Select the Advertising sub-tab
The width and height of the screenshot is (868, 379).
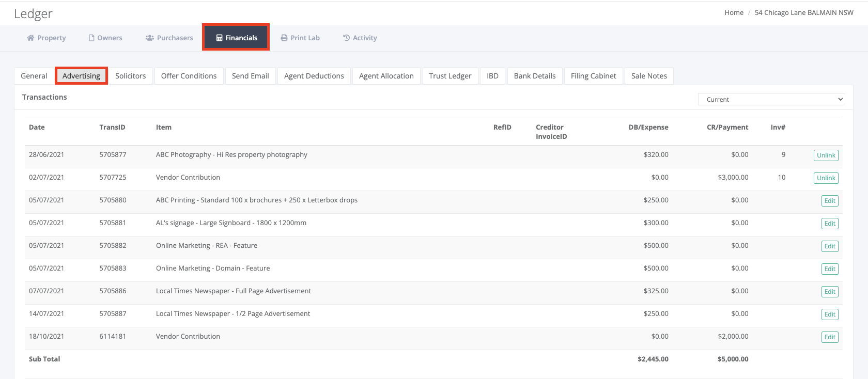coord(81,76)
